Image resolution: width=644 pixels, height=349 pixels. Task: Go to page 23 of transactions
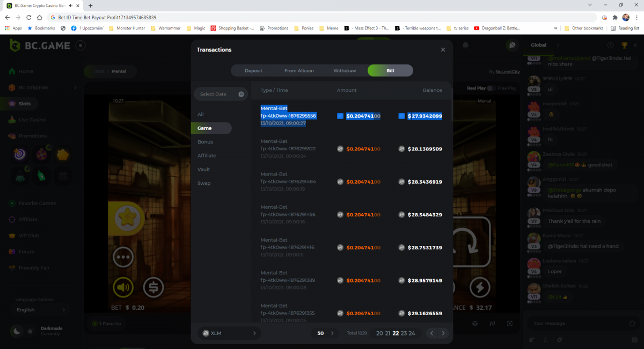pos(404,333)
